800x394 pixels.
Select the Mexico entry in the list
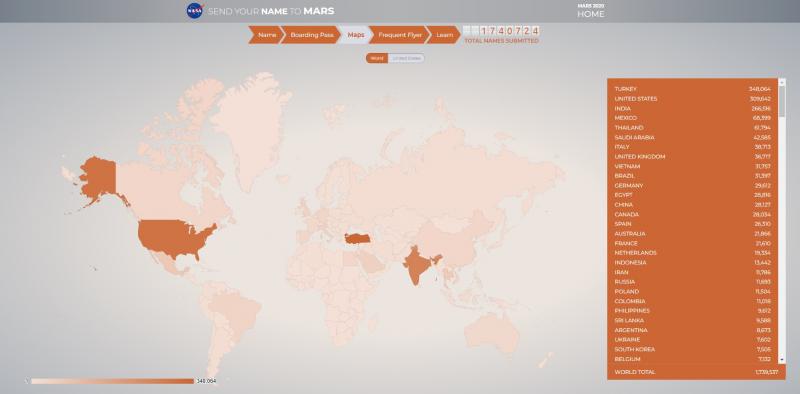[x=692, y=118]
